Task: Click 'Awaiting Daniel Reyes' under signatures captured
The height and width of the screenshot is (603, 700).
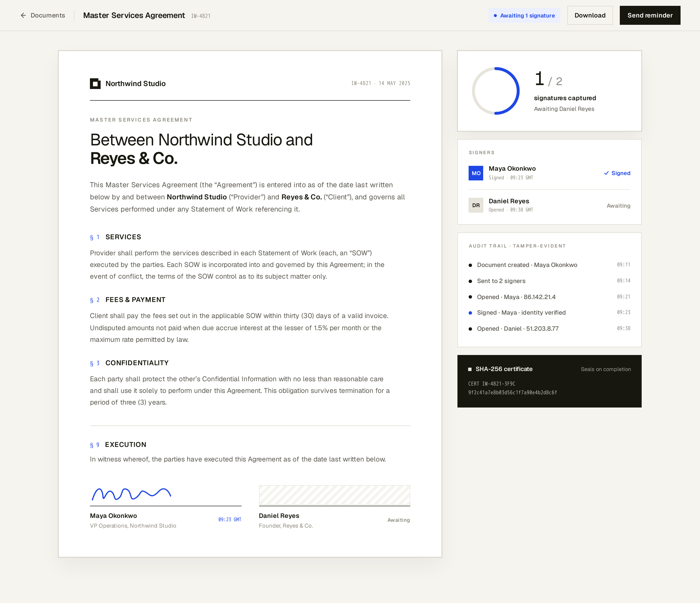Action: (564, 109)
